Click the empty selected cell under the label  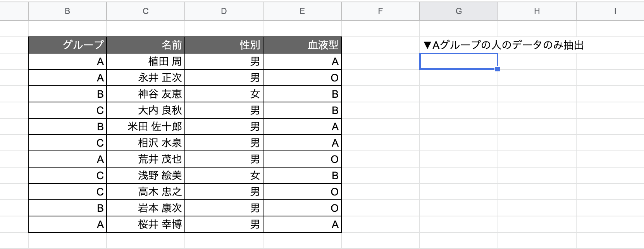point(459,62)
